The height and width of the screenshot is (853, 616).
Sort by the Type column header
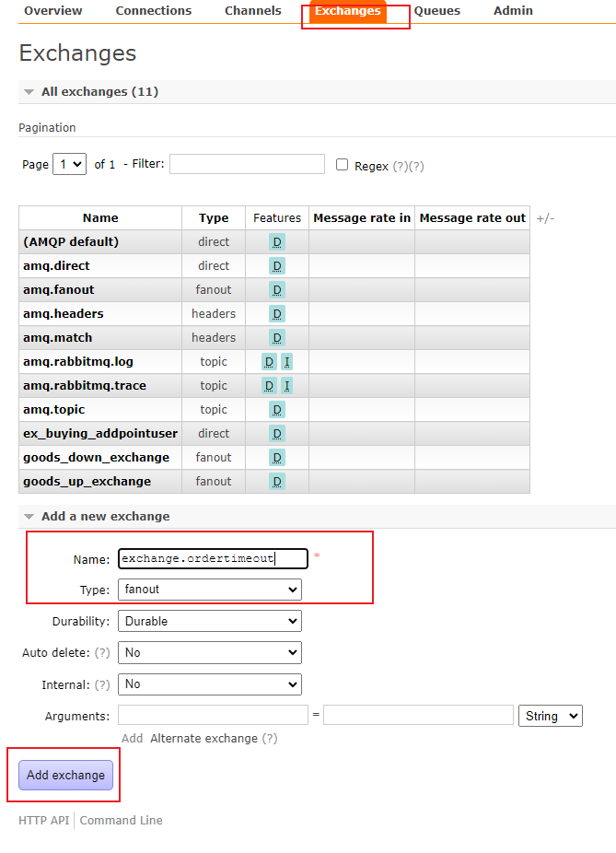click(213, 217)
